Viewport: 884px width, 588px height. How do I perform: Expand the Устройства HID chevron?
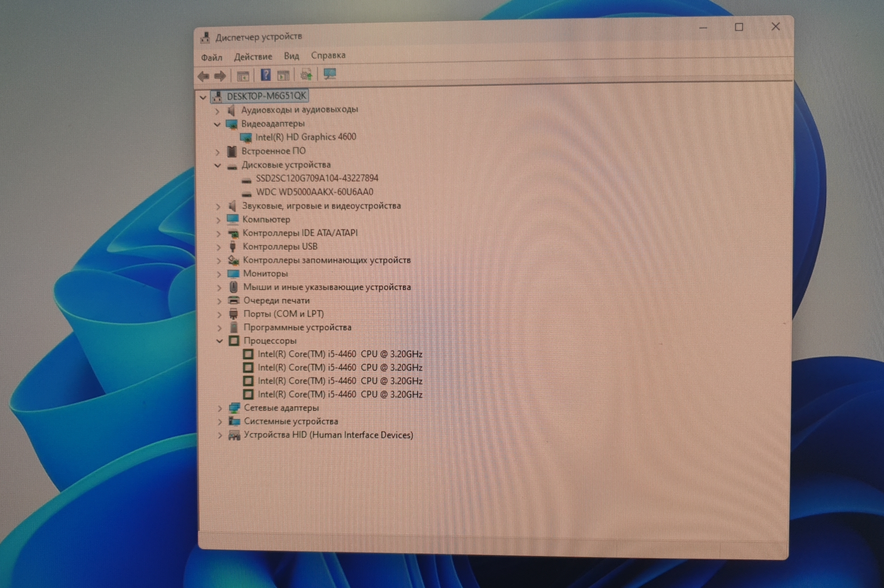pos(220,436)
